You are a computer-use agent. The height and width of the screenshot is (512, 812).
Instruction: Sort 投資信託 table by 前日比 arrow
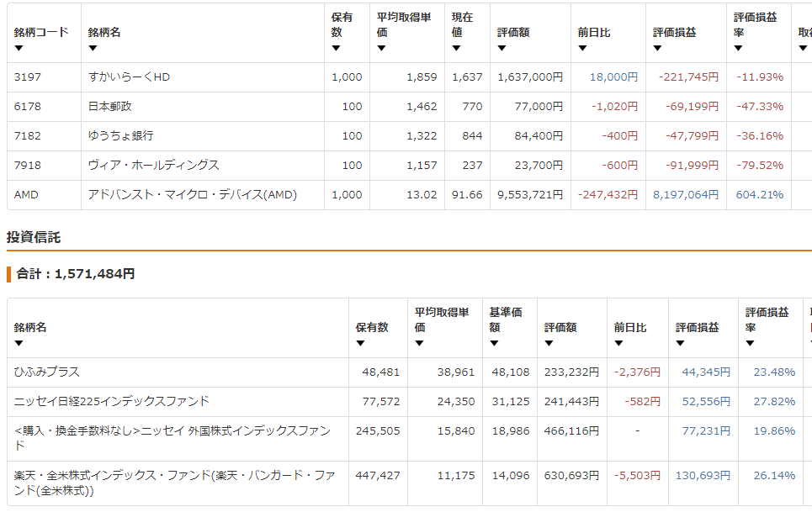[x=618, y=343]
